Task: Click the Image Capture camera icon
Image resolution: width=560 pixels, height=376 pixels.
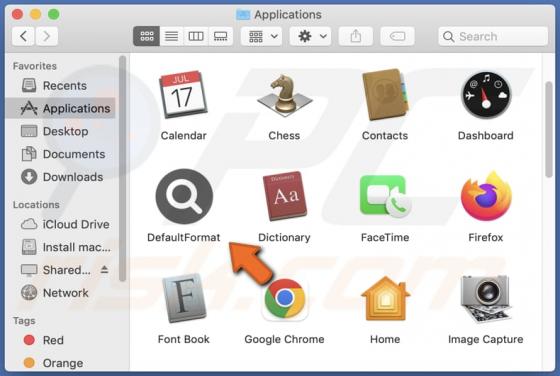Action: pos(486,299)
